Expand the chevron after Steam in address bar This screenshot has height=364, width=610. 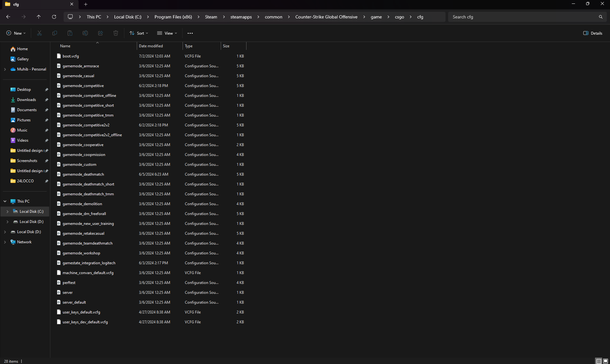coord(224,17)
